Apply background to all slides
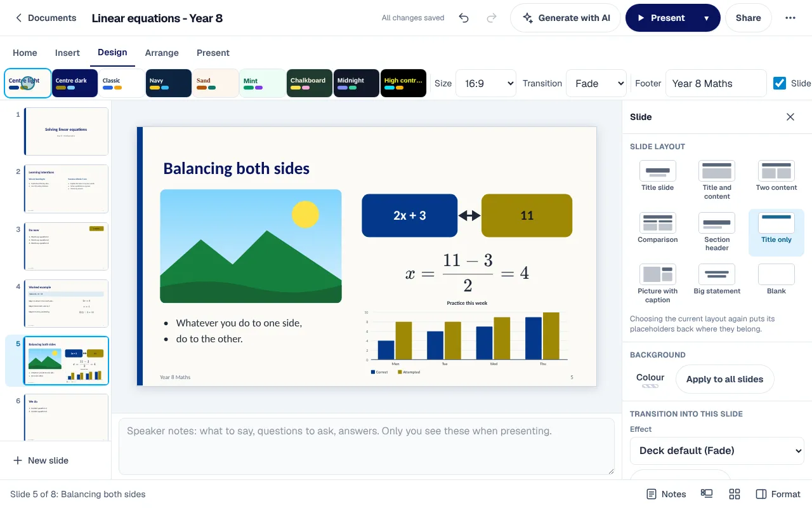 pyautogui.click(x=724, y=379)
